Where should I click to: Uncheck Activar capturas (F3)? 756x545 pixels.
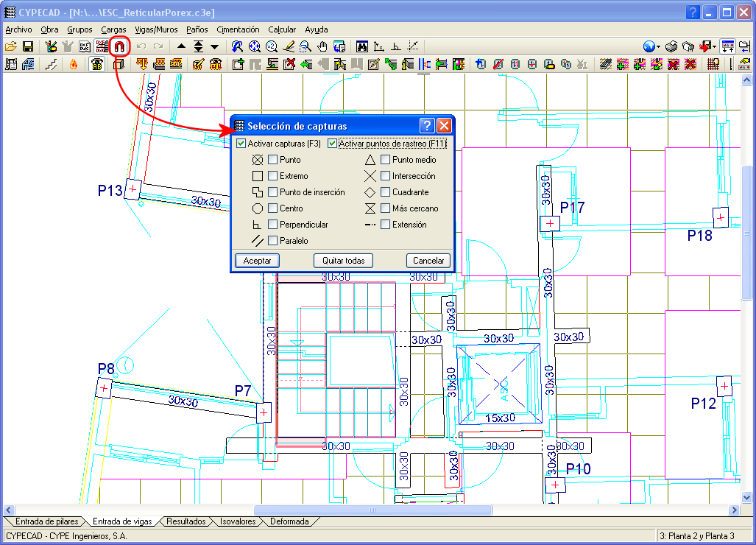241,144
